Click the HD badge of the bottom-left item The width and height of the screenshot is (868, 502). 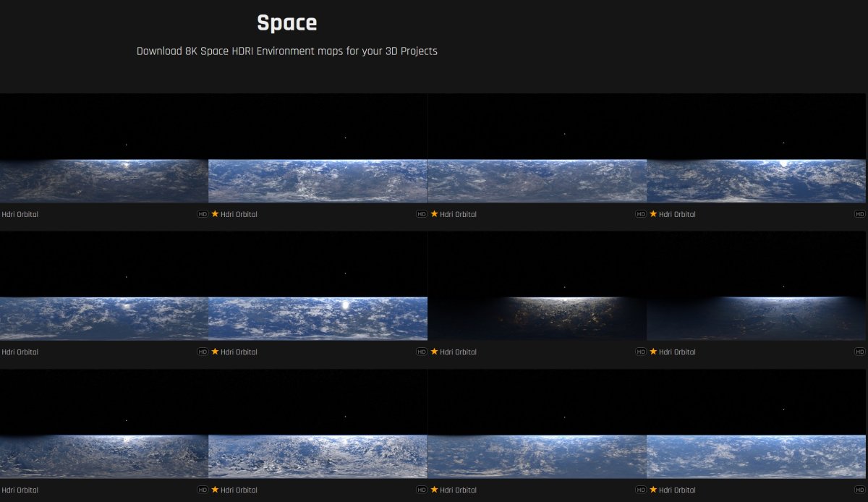[x=203, y=490]
